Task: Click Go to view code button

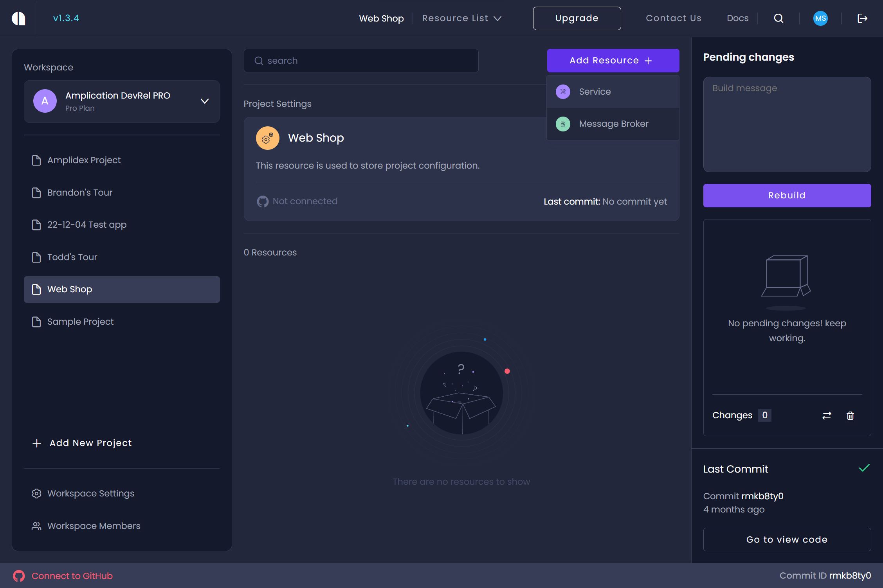Action: pyautogui.click(x=787, y=540)
